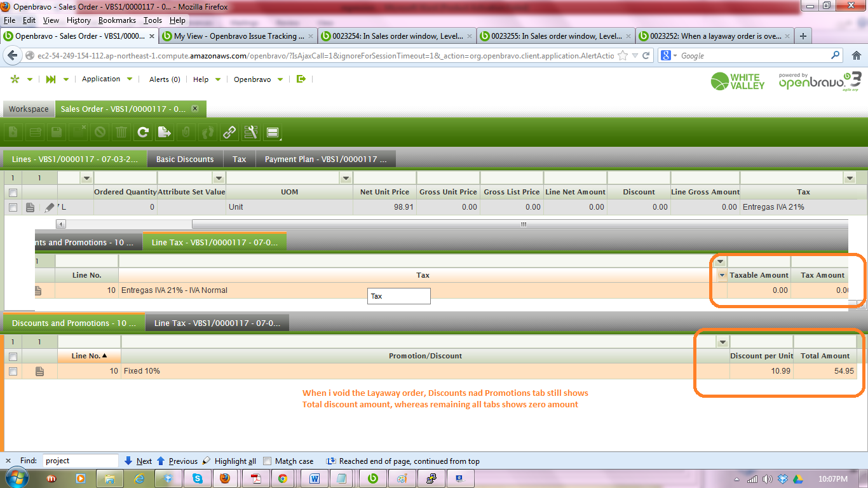Image resolution: width=868 pixels, height=488 pixels.
Task: Click the personalization wrench toolbar icon
Action: 251,132
